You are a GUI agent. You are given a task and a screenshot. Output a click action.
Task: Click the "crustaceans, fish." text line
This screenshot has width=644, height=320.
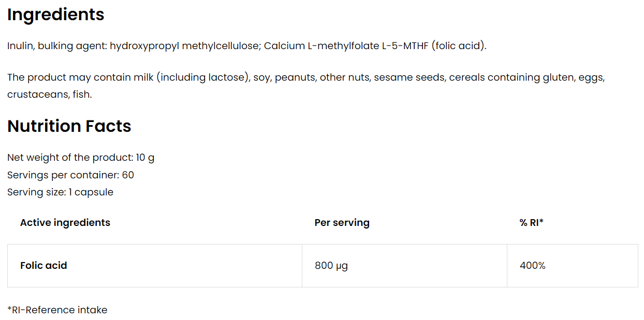[x=50, y=95]
